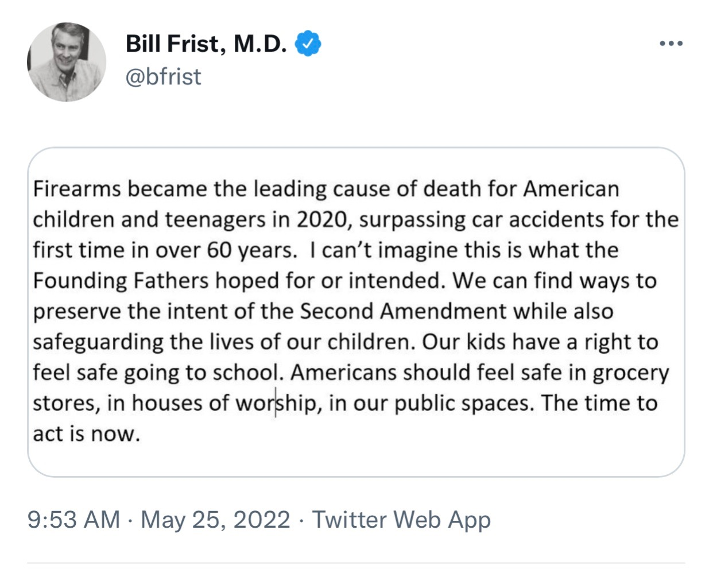This screenshot has height=588, width=713.
Task: Click Second Amendment text in the image
Action: click(404, 311)
